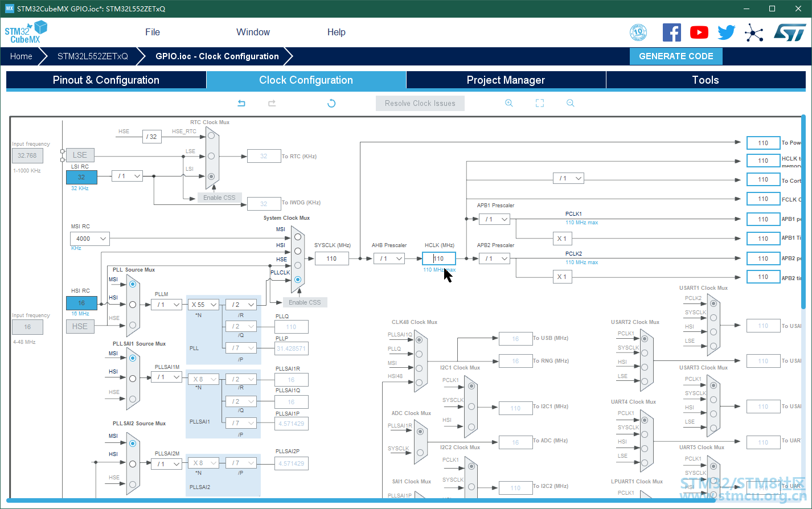Undo the last clock change
This screenshot has height=509, width=812.
coord(241,103)
